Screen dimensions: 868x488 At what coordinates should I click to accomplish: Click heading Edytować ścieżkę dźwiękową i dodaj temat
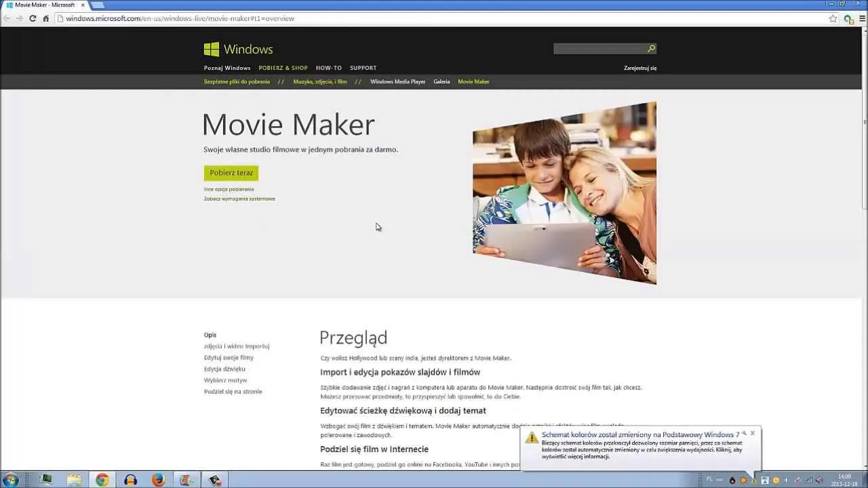403,411
